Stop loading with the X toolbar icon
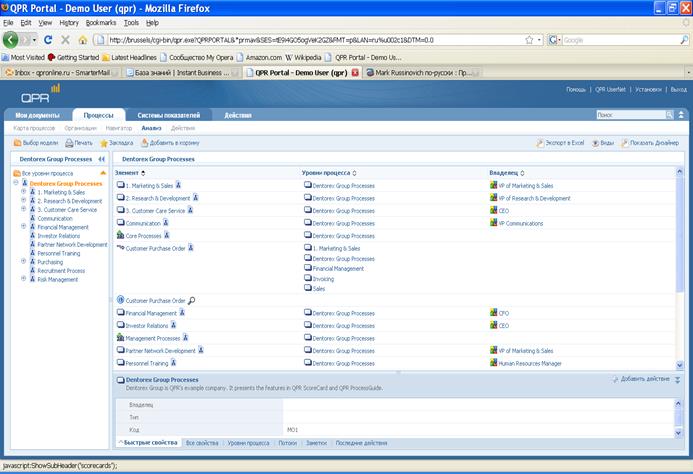Image resolution: width=693 pixels, height=474 pixels. coord(65,40)
